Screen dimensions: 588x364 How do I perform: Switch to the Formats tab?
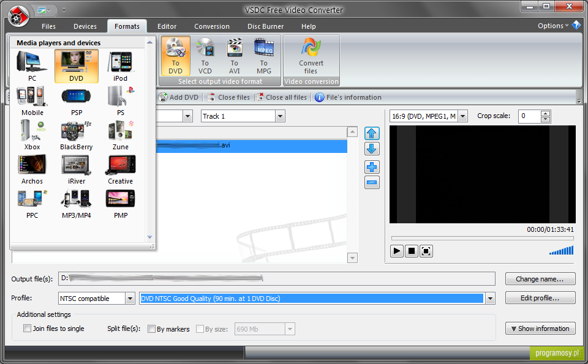pyautogui.click(x=127, y=26)
